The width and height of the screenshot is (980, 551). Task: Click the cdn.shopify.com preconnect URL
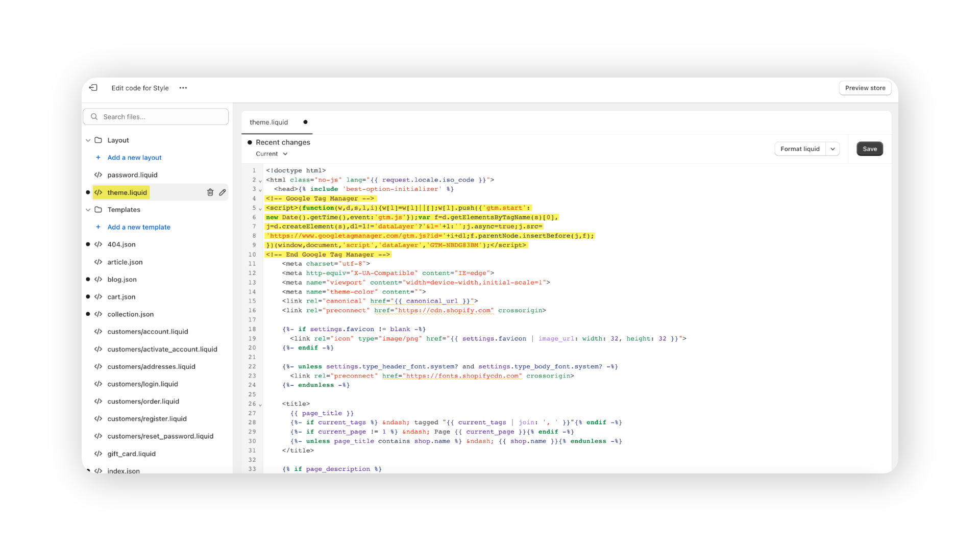(446, 310)
